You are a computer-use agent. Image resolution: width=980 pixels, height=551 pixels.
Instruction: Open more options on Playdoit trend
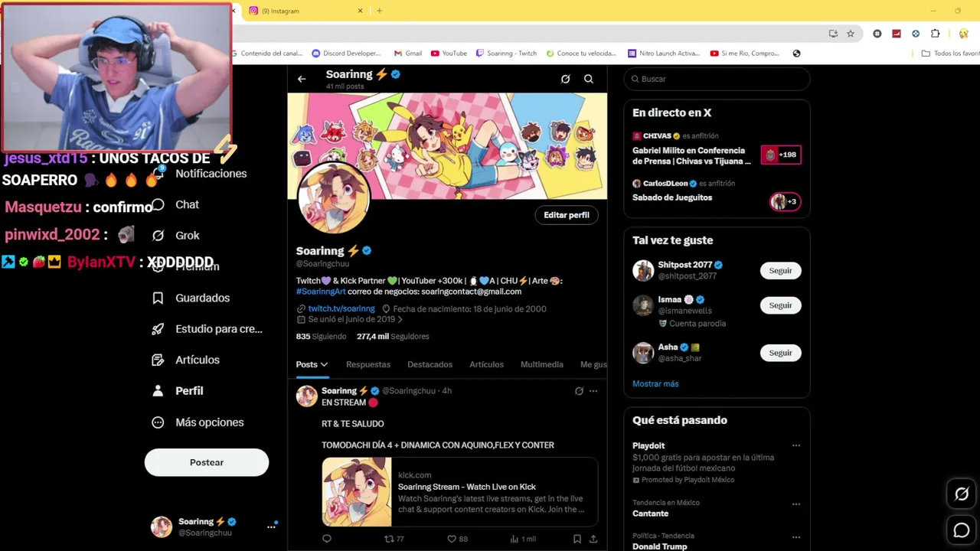[x=796, y=445]
